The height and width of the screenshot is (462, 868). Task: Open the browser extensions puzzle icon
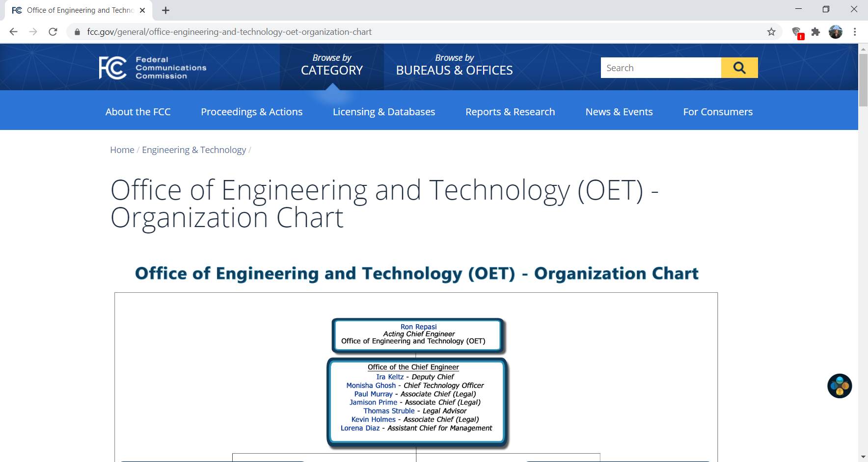815,32
